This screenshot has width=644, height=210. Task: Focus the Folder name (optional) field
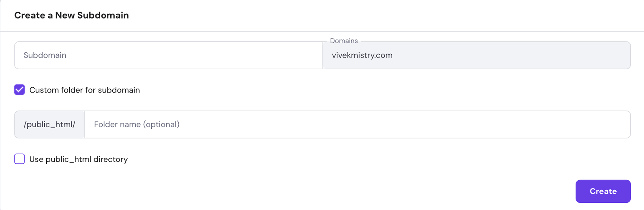(357, 125)
